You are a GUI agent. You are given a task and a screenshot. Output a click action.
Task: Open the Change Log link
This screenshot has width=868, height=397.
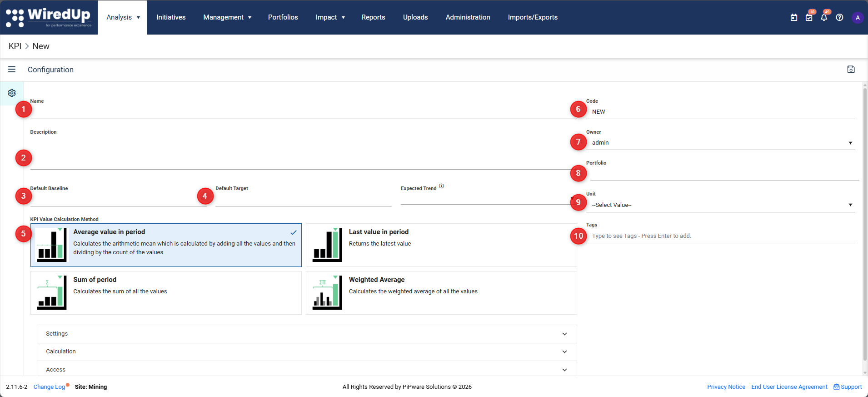pos(49,387)
